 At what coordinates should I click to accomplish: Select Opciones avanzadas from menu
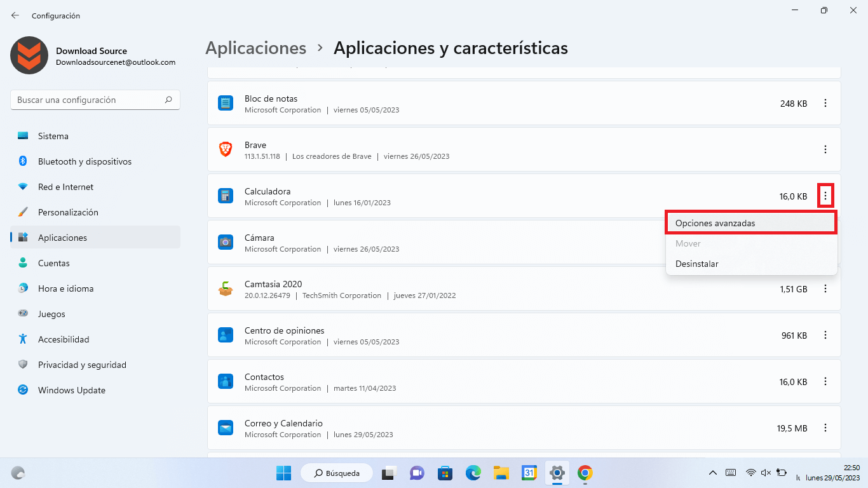[751, 224]
